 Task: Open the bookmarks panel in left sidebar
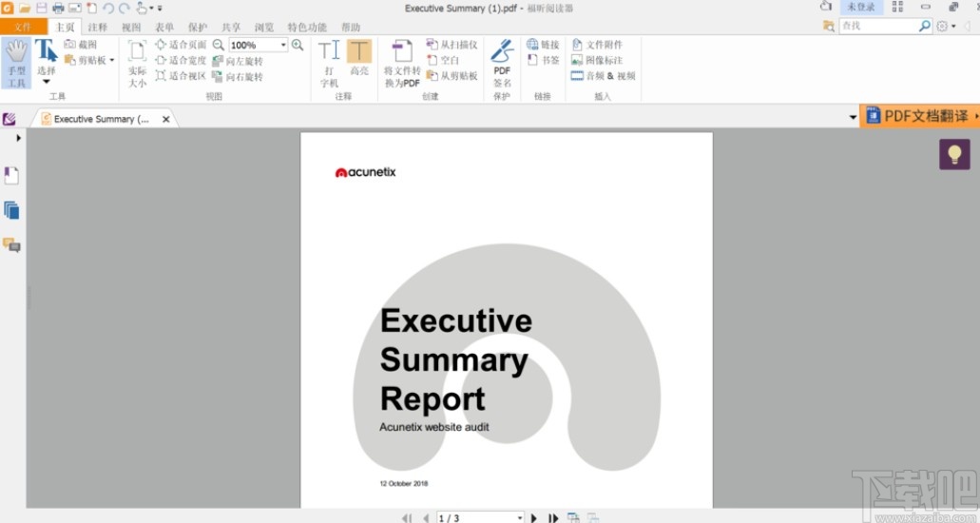click(11, 175)
